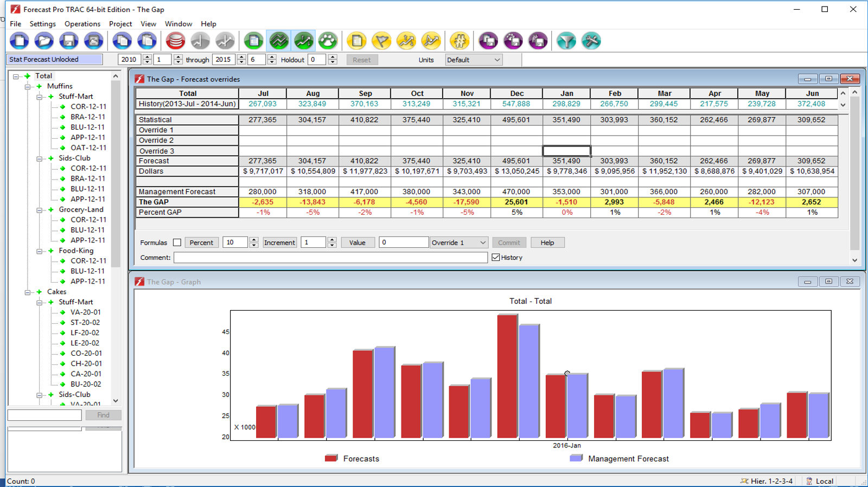The image size is (868, 487).
Task: Click the Save project floppy disk icon
Action: 68,41
